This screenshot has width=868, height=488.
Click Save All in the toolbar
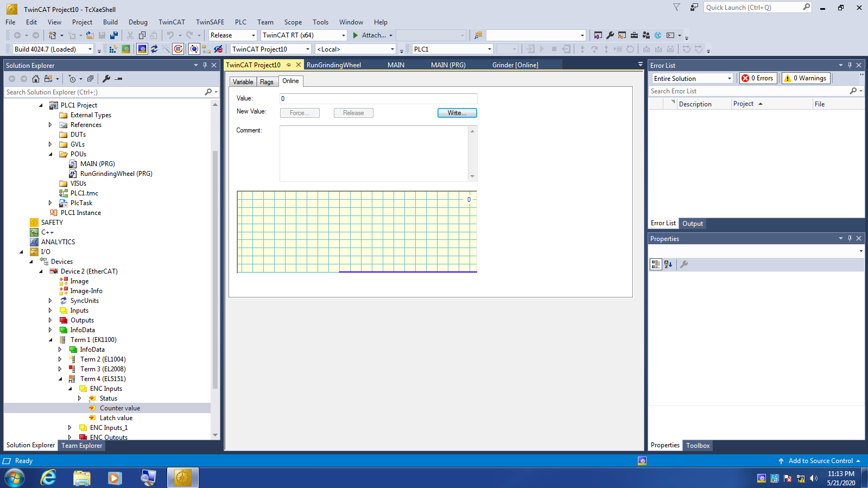(114, 35)
